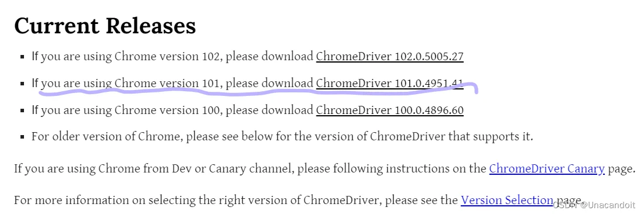Click the bullet beside older version note
Viewport: 644px width, 214px height.
(x=22, y=137)
